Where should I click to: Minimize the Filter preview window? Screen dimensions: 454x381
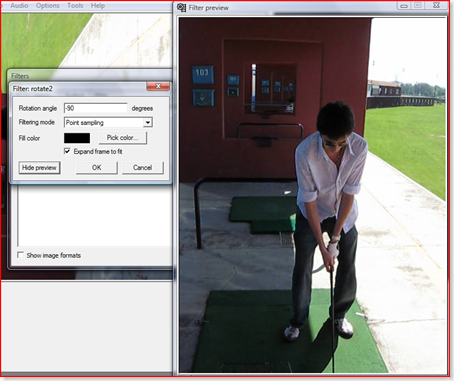(404, 6)
